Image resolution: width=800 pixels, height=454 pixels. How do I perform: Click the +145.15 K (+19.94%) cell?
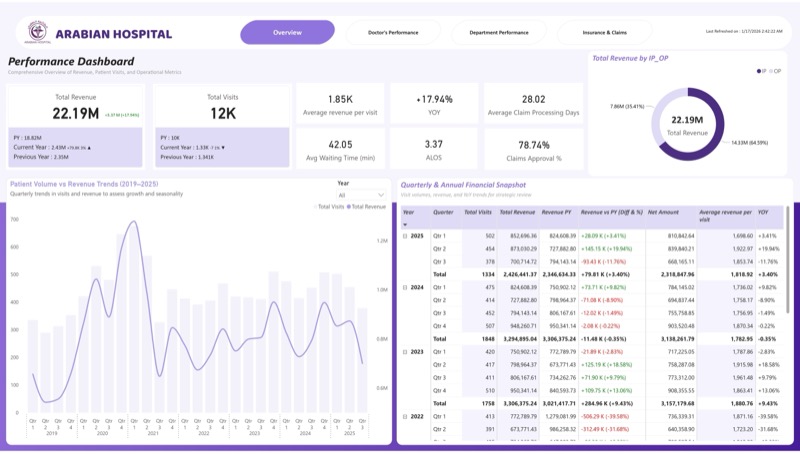click(606, 249)
